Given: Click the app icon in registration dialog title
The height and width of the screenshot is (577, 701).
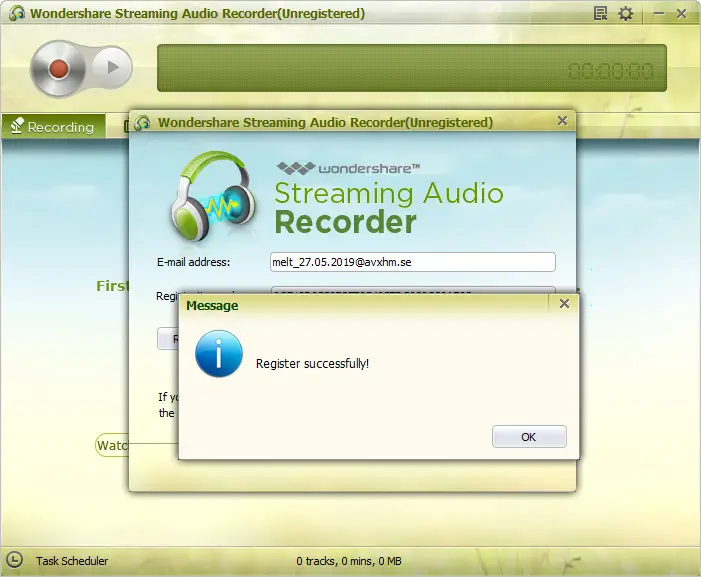Looking at the screenshot, I should 142,122.
